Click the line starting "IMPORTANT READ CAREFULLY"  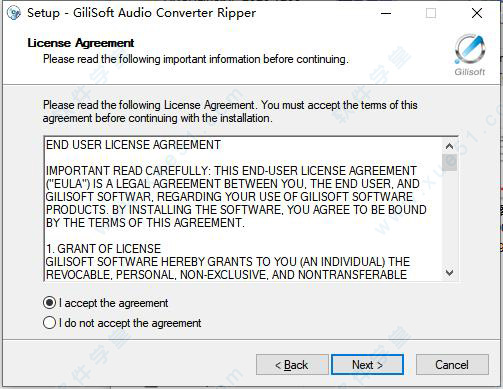pyautogui.click(x=231, y=171)
